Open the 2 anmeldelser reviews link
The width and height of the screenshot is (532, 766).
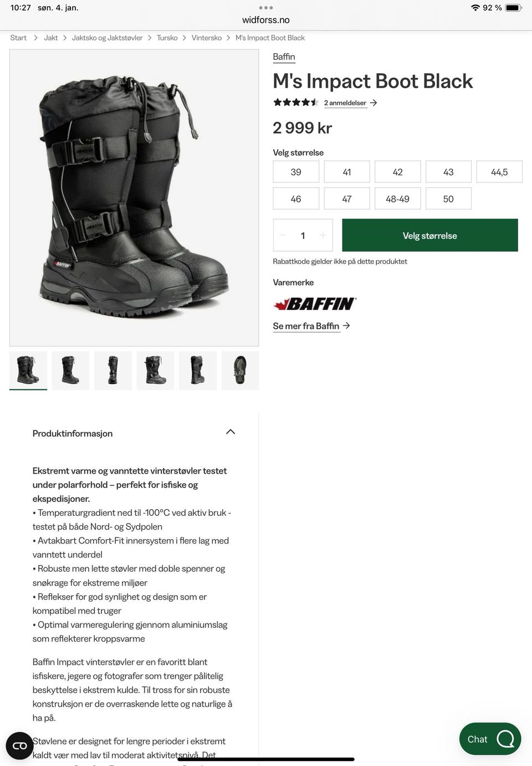(x=345, y=103)
